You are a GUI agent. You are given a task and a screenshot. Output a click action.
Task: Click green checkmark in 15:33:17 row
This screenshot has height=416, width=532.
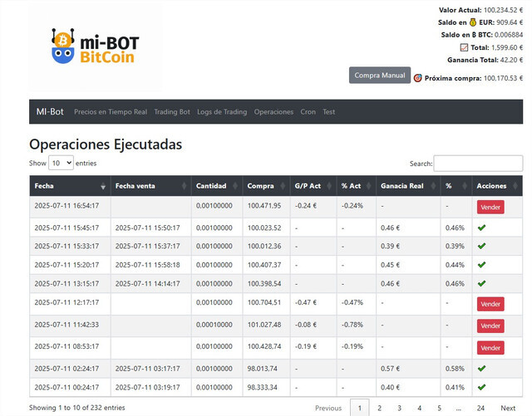pos(481,246)
